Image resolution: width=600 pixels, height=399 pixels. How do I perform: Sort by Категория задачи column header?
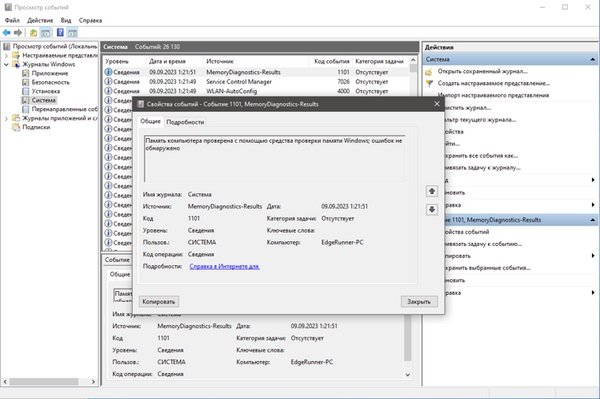[x=379, y=61]
